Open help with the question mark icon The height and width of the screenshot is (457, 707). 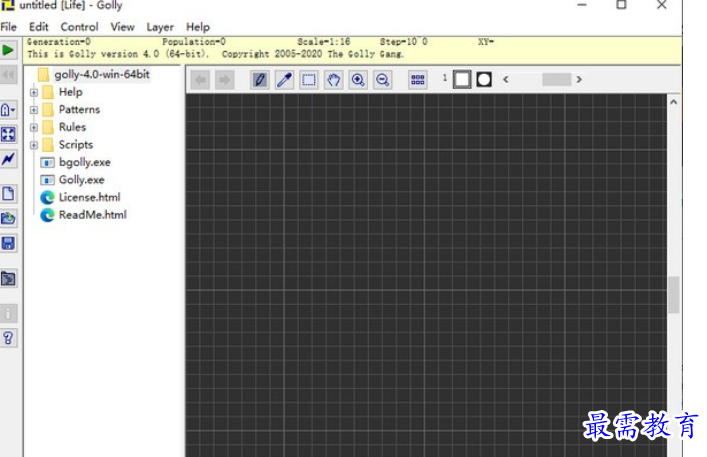click(8, 338)
